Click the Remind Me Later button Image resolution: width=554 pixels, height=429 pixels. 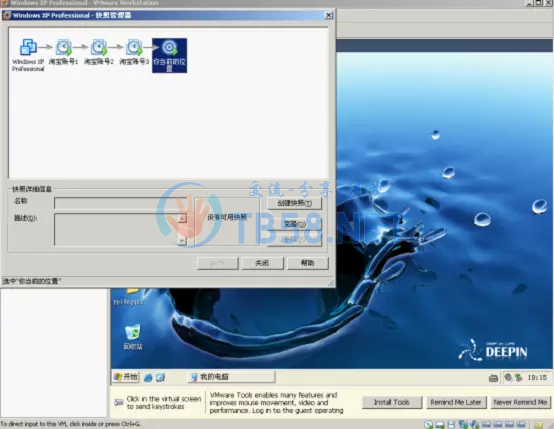coord(456,402)
